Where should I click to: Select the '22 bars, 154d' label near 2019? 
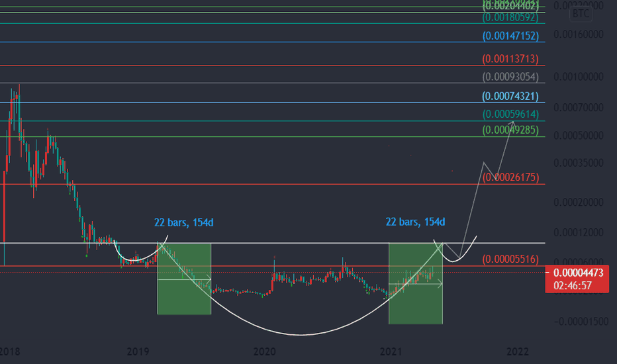pos(184,223)
